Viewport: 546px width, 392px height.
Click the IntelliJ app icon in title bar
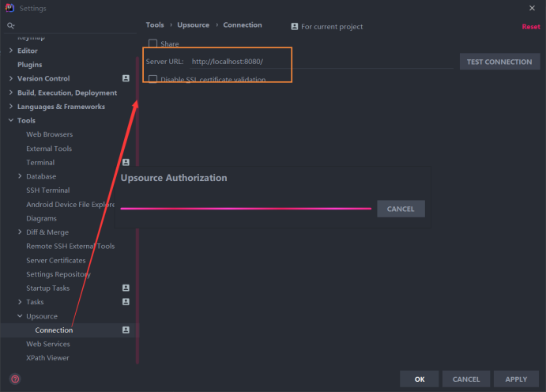click(x=9, y=8)
